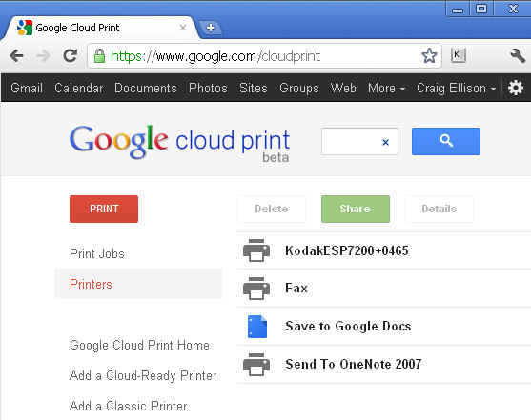Open new tab with plus button

[211, 28]
